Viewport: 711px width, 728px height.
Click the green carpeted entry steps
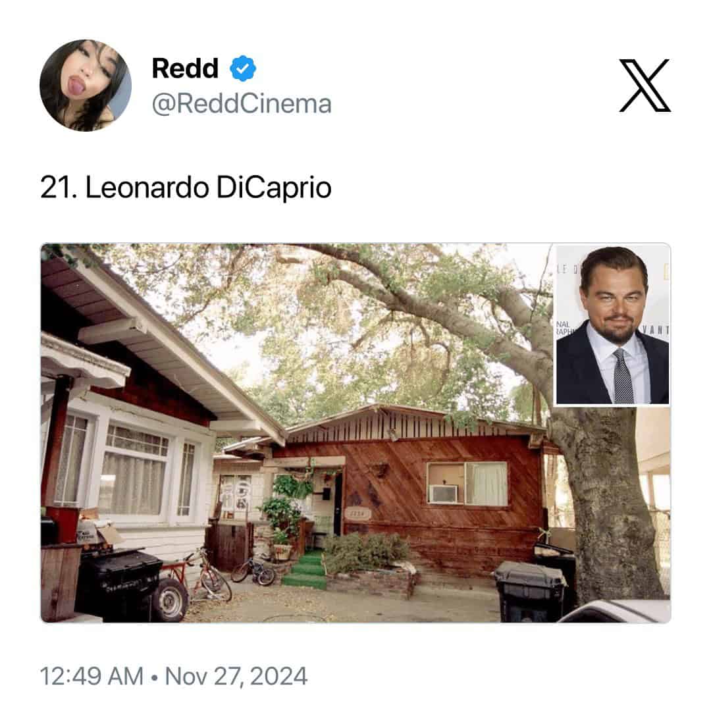[x=305, y=569]
